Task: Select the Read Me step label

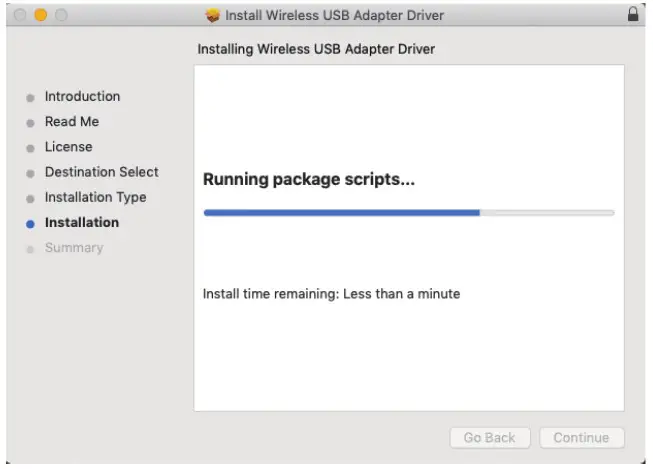Action: point(71,122)
